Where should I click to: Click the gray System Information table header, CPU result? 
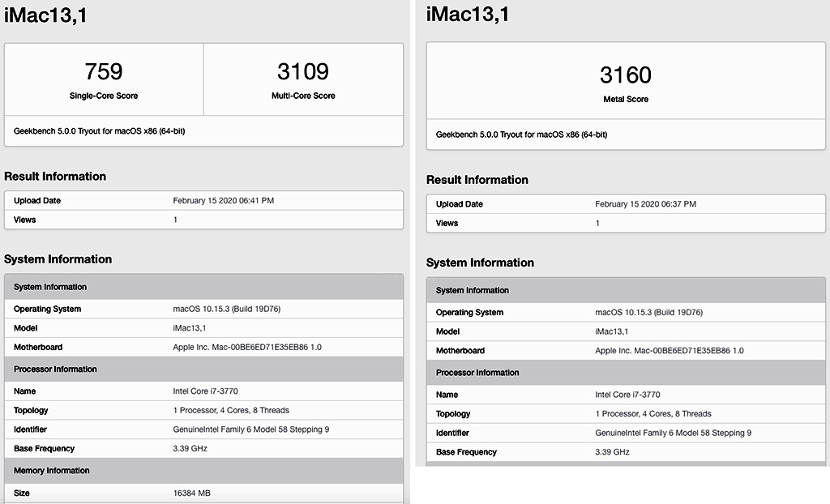203,287
